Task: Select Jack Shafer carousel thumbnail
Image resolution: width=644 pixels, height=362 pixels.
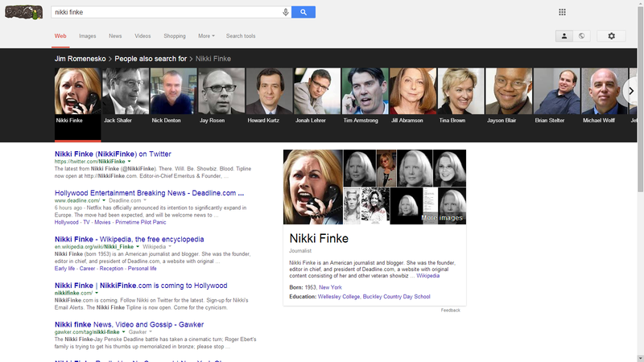Action: pos(126,91)
